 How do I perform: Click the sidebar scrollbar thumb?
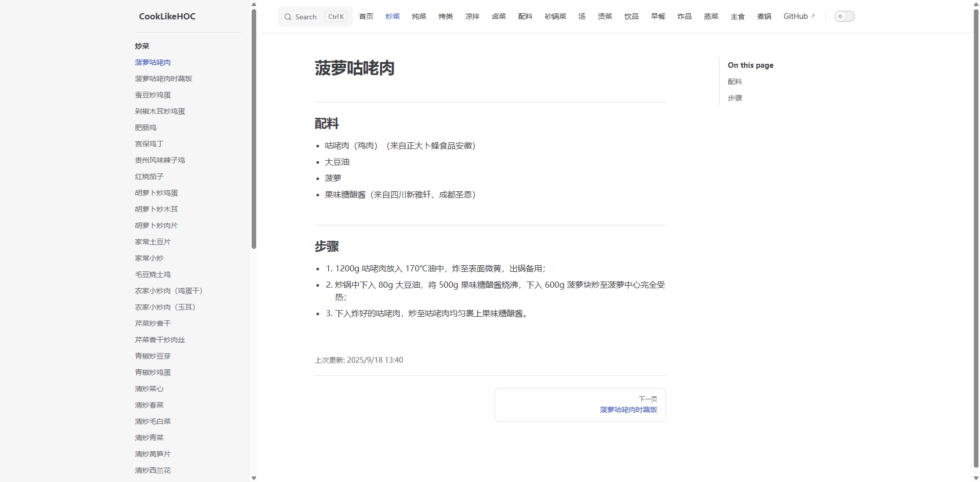tap(254, 128)
